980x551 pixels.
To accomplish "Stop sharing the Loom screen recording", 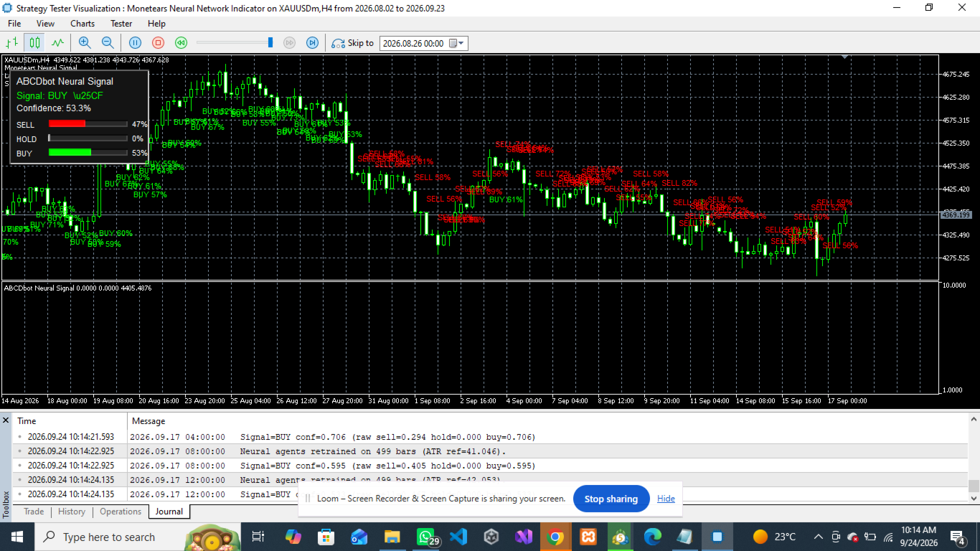I will point(611,499).
